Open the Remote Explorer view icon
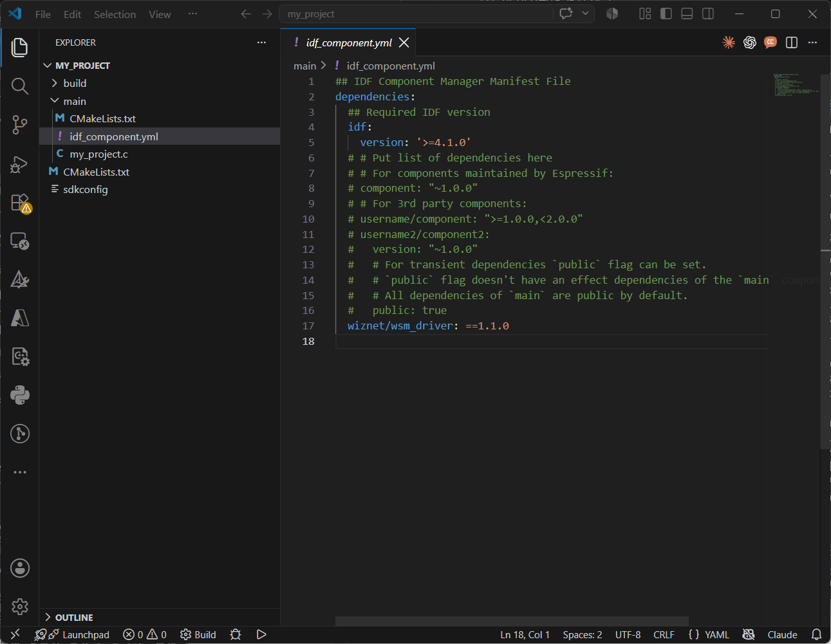 [20, 241]
